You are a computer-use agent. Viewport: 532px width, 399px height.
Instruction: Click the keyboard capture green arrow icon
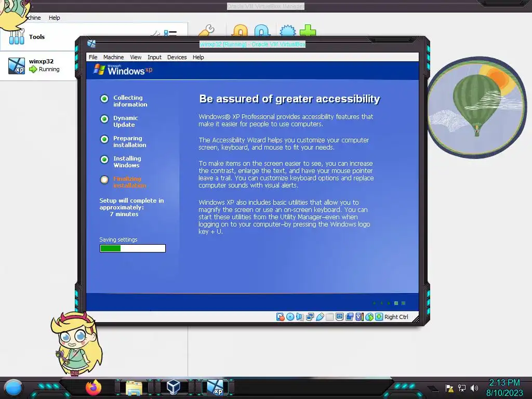379,317
